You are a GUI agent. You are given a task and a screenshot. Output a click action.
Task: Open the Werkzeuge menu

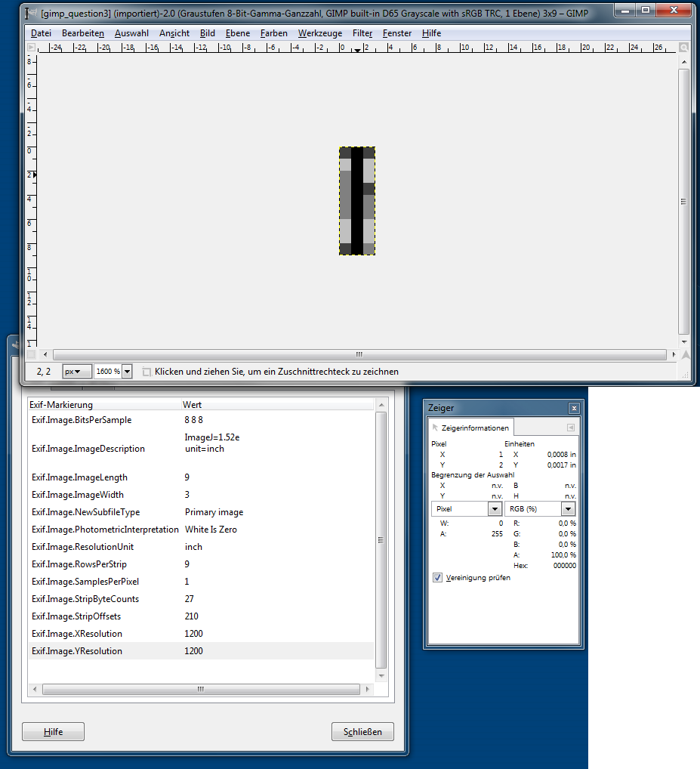(x=320, y=33)
